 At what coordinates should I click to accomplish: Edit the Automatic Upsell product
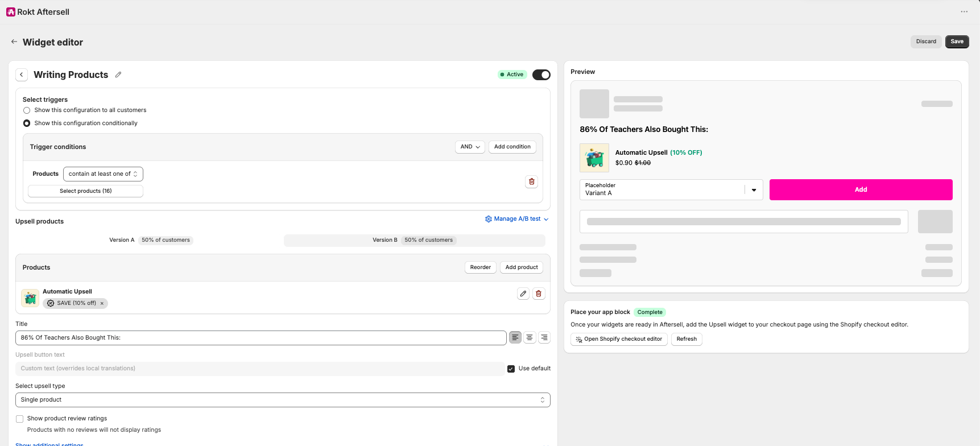(523, 294)
